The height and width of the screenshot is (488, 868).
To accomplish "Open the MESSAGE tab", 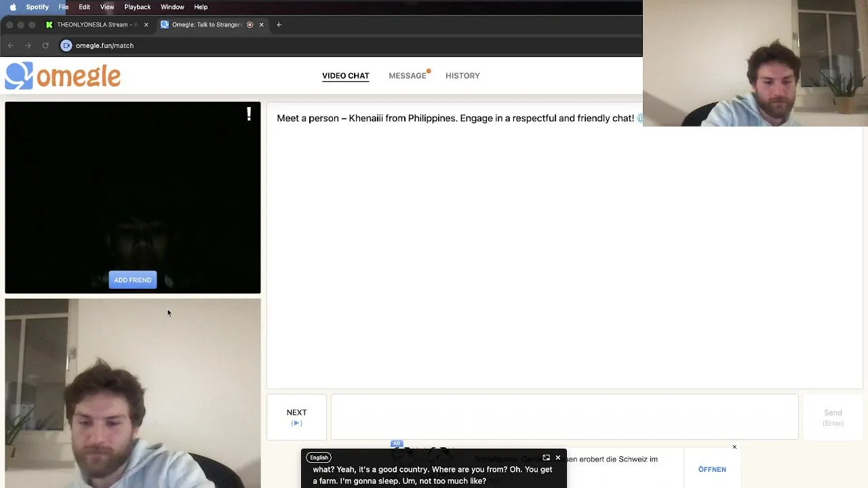I will 408,76.
